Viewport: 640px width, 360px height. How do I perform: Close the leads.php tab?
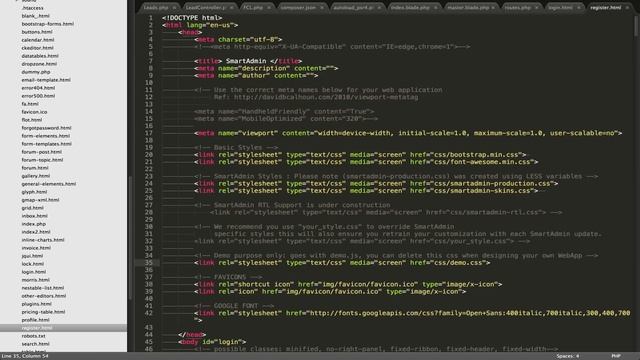(174, 8)
